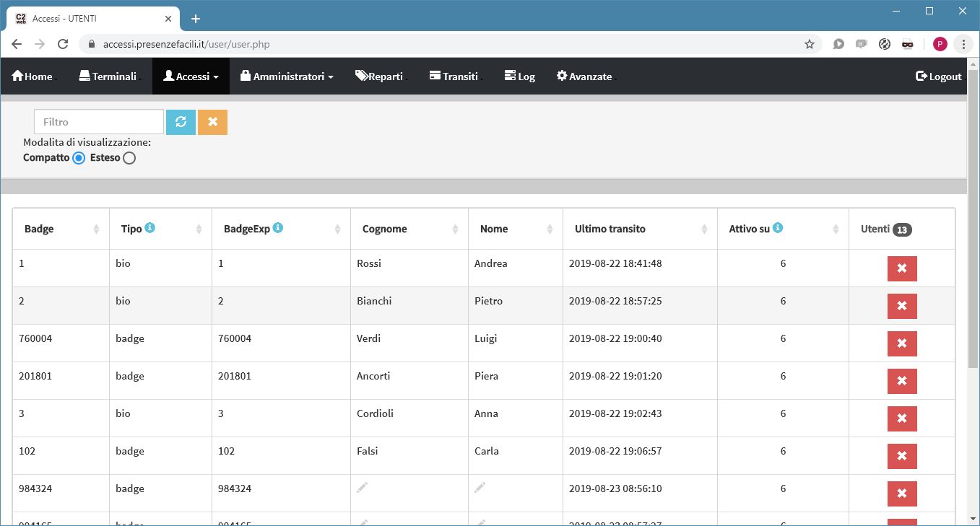Click pencil icon in Cognome for badge 984324
980x526 pixels.
coord(362,488)
